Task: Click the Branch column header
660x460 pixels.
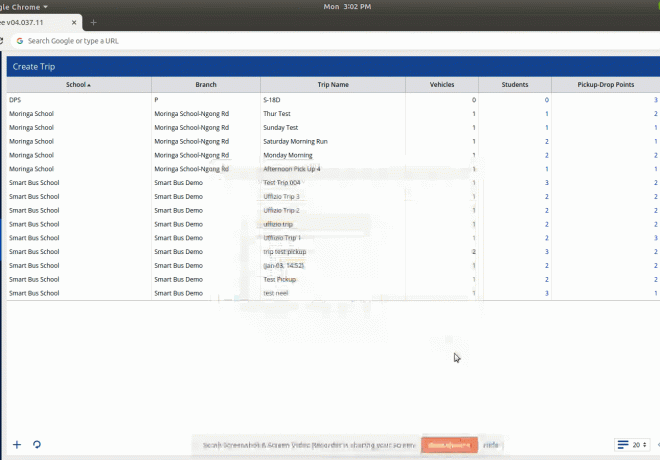Action: tap(206, 85)
